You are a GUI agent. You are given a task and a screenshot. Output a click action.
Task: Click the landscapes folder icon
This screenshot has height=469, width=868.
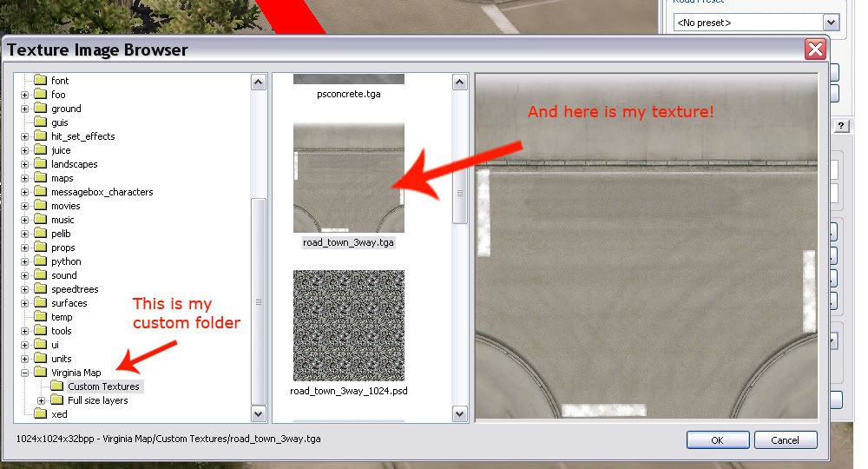coord(40,164)
